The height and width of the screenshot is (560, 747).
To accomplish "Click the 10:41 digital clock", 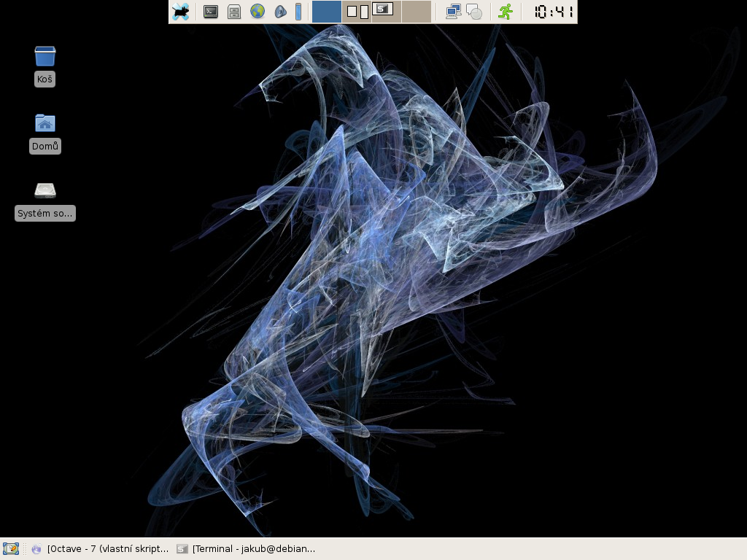I will click(553, 12).
